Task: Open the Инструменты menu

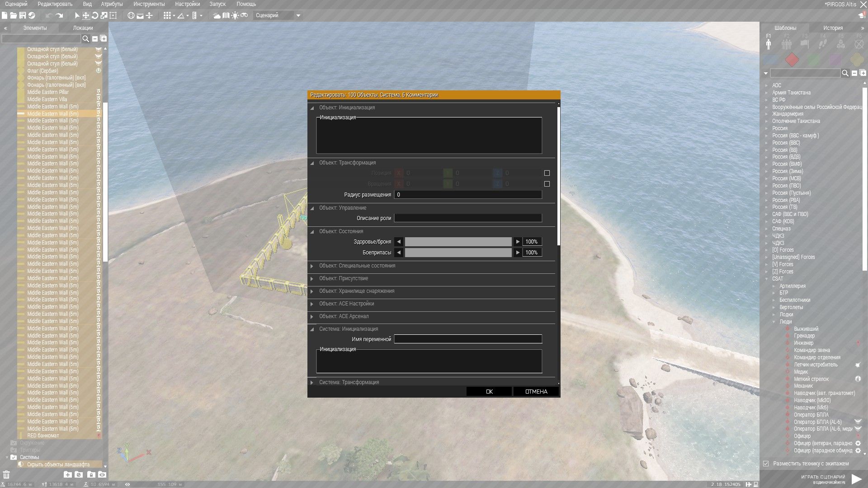Action: click(149, 4)
